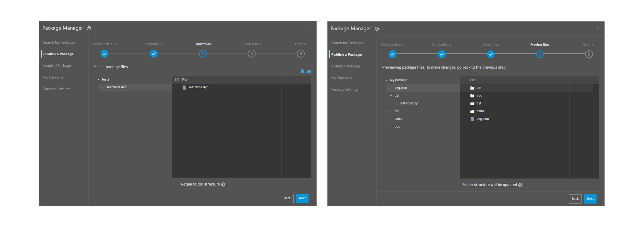Select the extra folder in the preview tree
The width and height of the screenshot is (644, 227).
[x=398, y=119]
